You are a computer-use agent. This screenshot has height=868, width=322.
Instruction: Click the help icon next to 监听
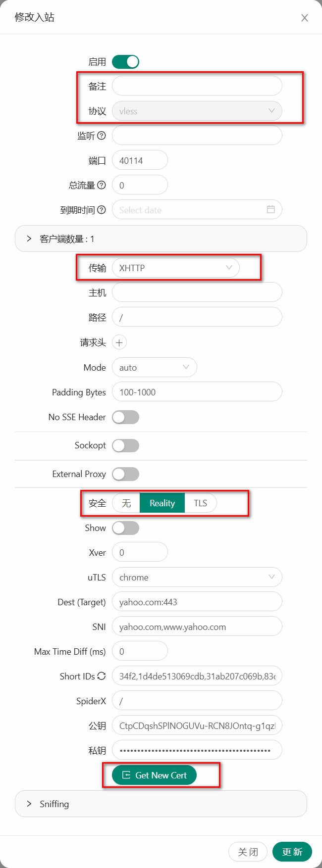(102, 136)
